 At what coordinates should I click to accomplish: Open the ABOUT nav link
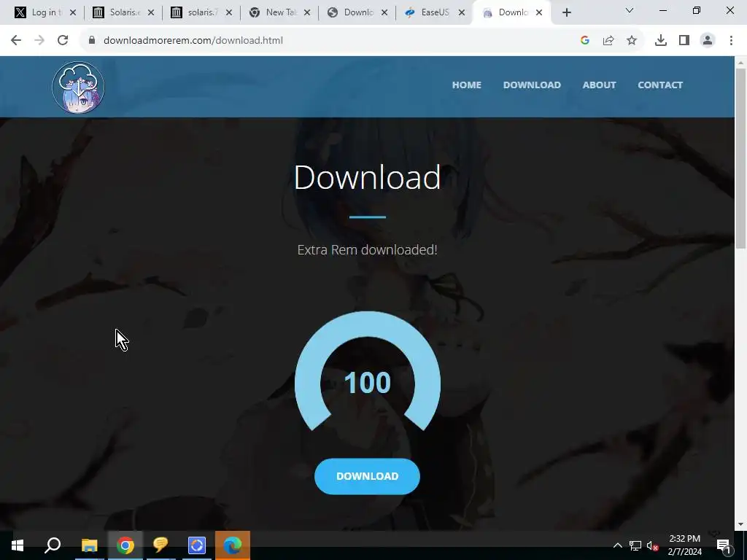[599, 85]
